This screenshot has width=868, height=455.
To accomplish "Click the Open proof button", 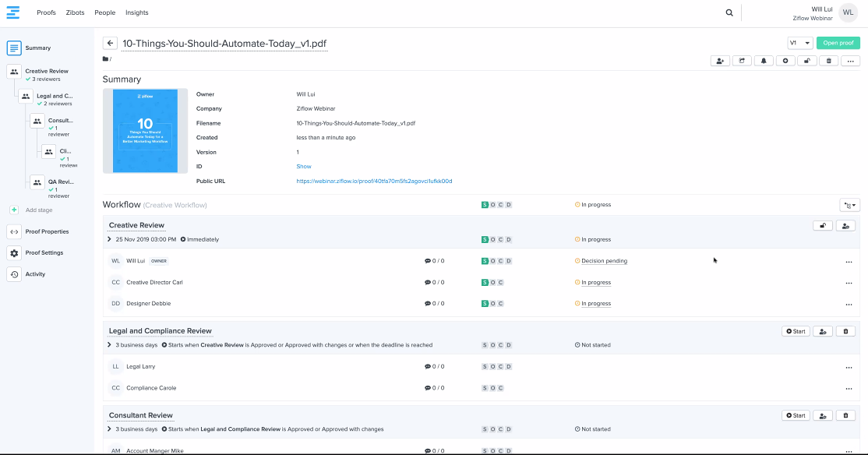I will tap(838, 43).
